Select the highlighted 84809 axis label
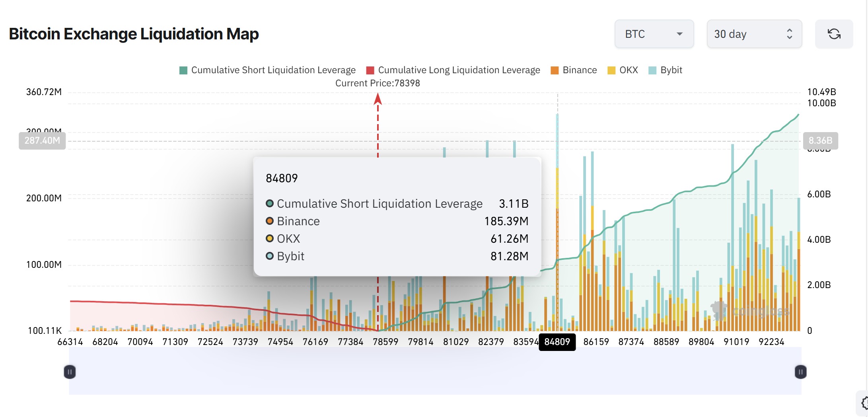Screen dimensions: 868x417 557,341
